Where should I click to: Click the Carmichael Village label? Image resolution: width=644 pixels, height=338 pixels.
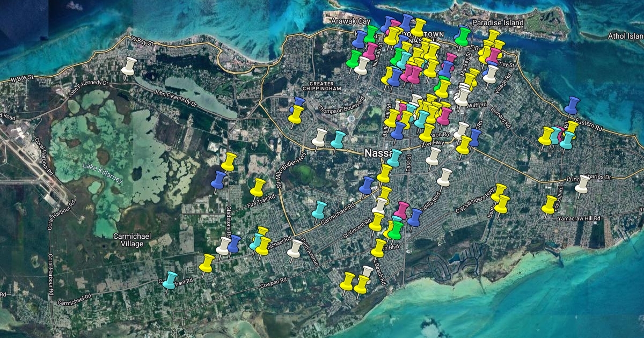128,240
